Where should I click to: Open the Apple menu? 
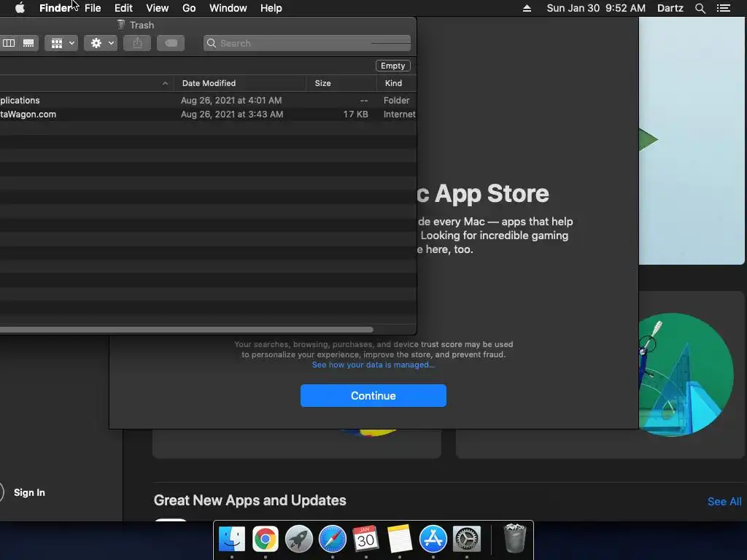coord(20,8)
